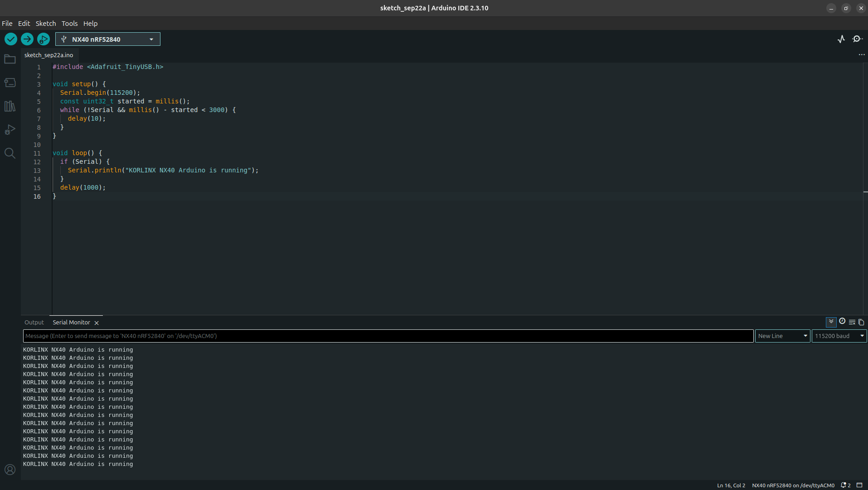Click the Serial.println code line

[163, 170]
